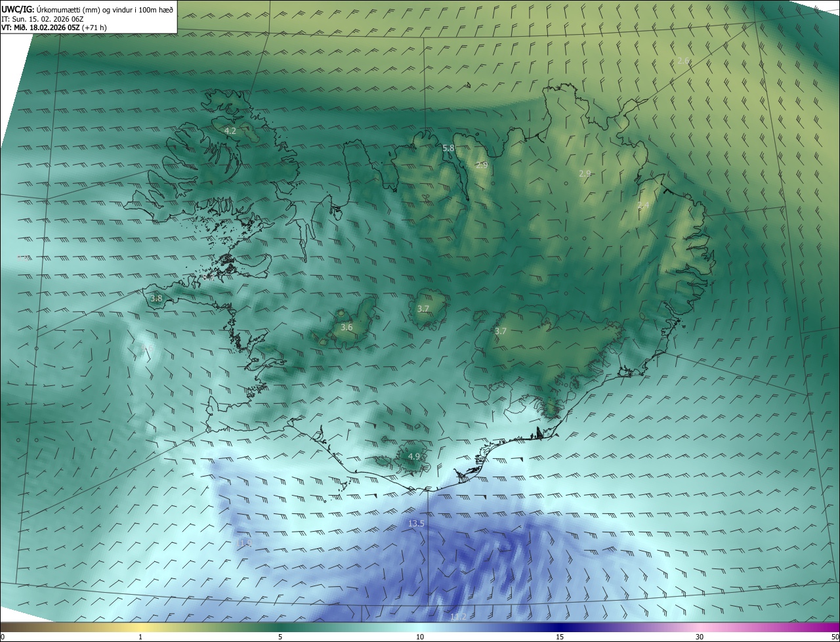The width and height of the screenshot is (840, 642).
Task: Click the 2.6 value label offshore northeast
Action: 683,61
